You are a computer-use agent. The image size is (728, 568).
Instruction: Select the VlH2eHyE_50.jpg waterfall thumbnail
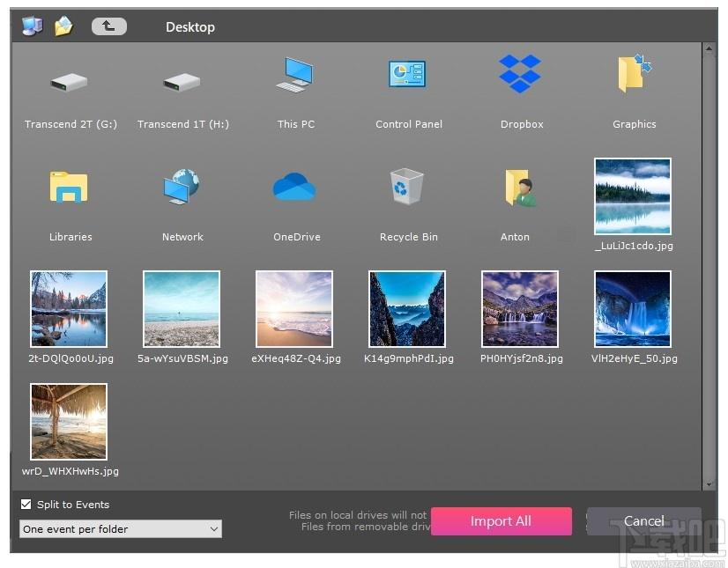point(633,309)
